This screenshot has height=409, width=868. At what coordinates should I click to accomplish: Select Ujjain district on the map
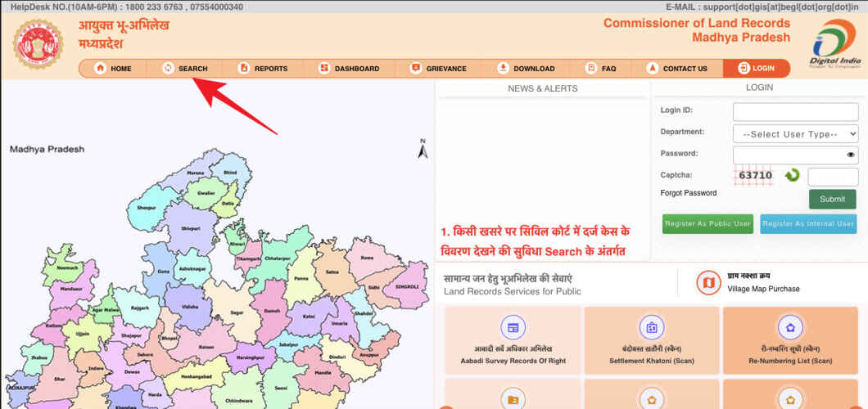click(84, 335)
